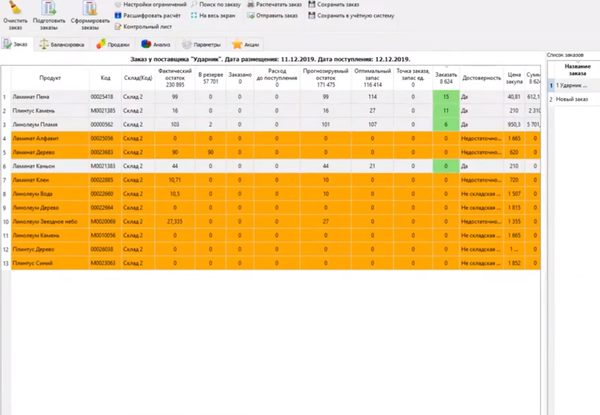This screenshot has width=600, height=415.
Task: Switch to the Заказ tab
Action: pos(16,44)
